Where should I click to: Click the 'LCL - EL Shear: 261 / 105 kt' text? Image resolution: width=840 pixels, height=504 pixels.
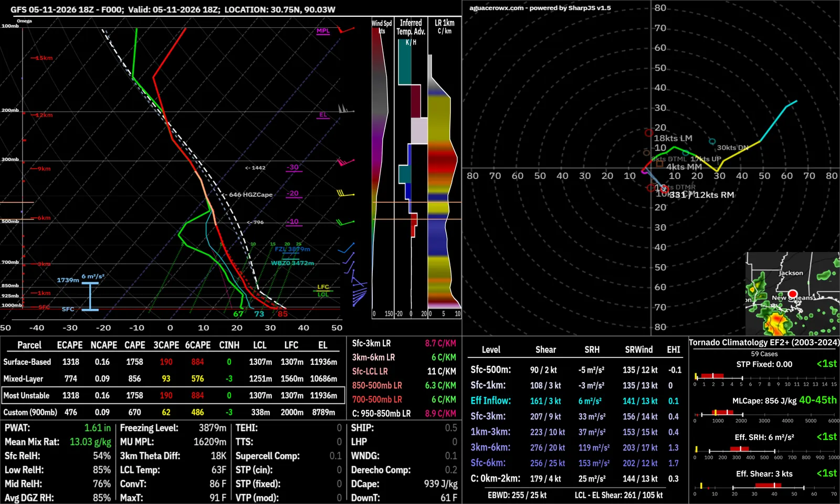click(x=618, y=495)
